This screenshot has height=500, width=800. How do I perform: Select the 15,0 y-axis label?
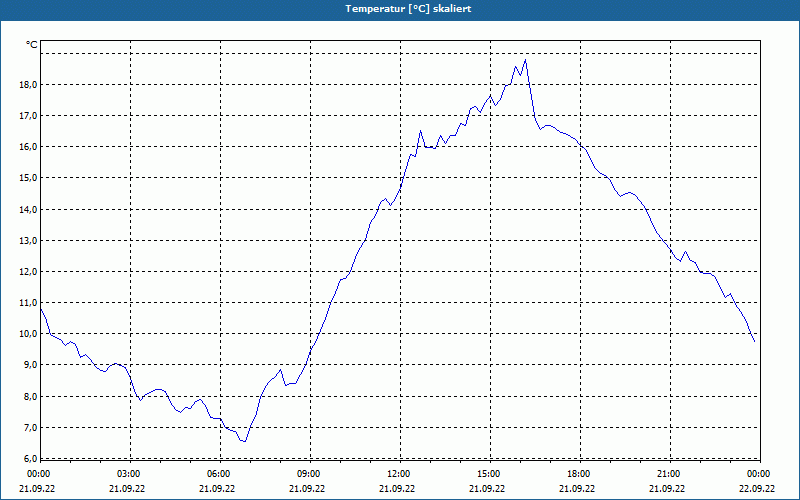pyautogui.click(x=28, y=178)
